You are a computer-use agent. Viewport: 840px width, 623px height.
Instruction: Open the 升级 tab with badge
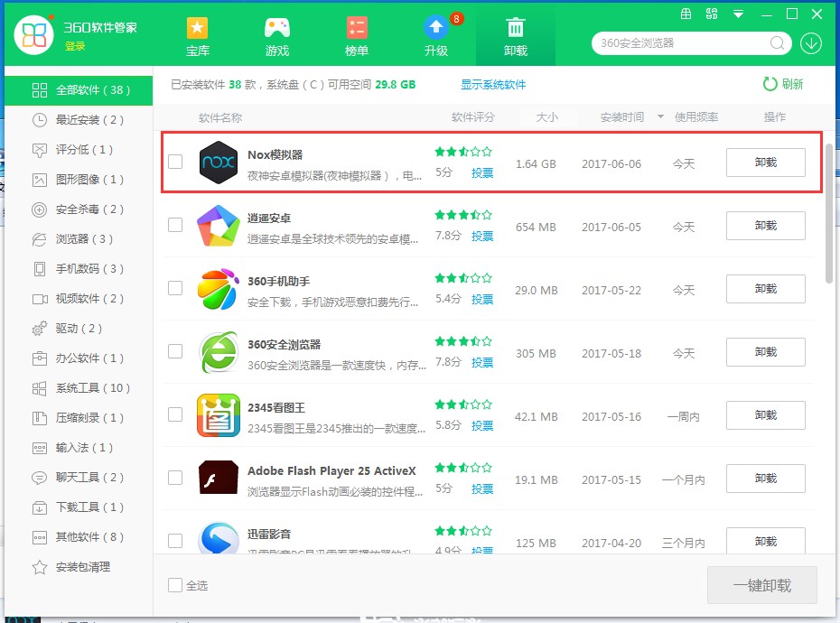click(435, 28)
